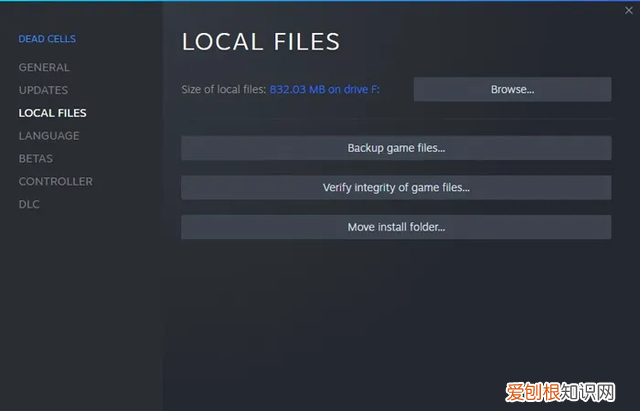Screen dimensions: 640x411
Task: Close the properties window with the X
Action: pos(627,10)
